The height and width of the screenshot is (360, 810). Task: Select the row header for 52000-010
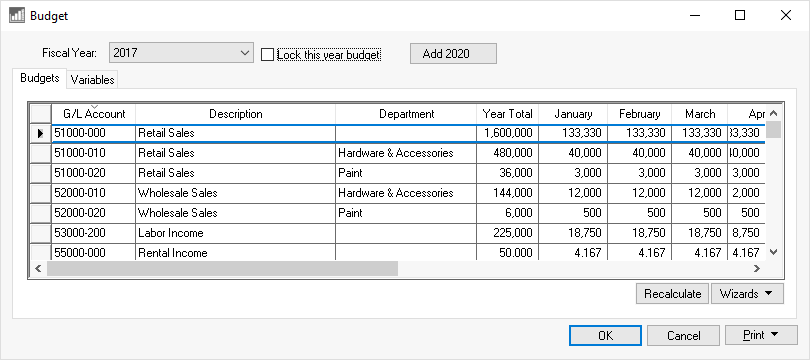(x=41, y=193)
